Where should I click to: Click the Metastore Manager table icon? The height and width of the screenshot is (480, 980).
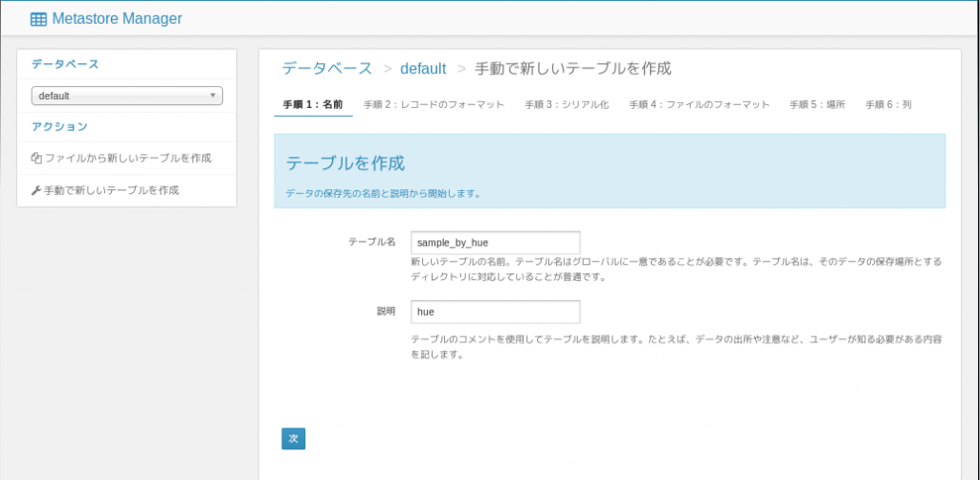pos(38,19)
